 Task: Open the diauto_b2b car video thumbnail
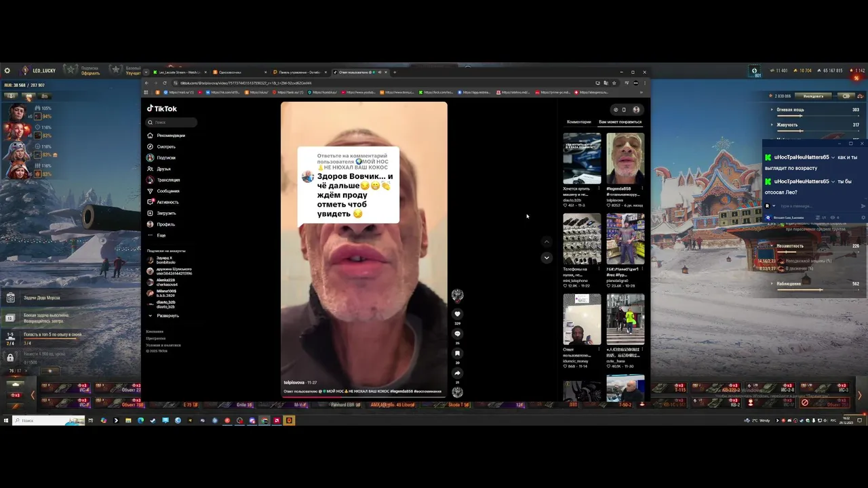582,158
